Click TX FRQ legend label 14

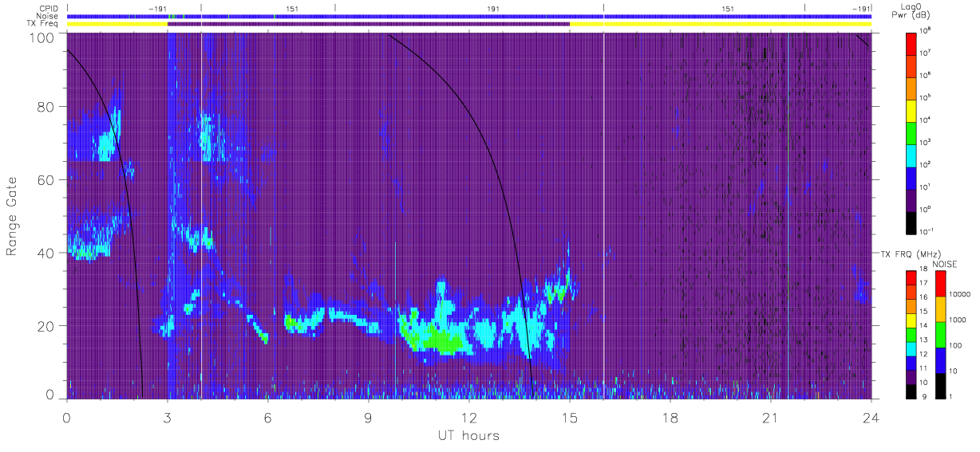[923, 325]
